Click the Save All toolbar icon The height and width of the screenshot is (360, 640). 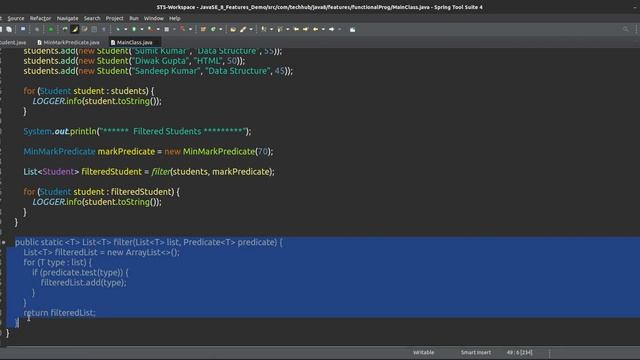pos(9,29)
